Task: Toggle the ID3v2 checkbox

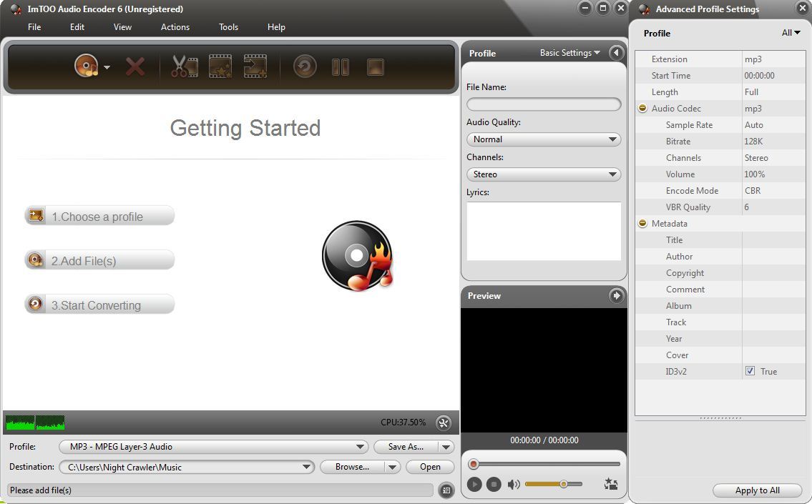Action: [x=749, y=371]
